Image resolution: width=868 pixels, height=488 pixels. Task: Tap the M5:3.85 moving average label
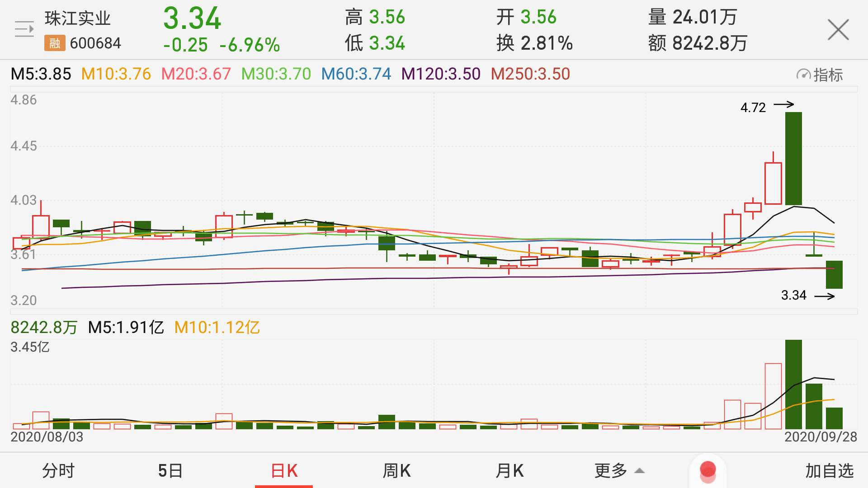click(x=41, y=74)
